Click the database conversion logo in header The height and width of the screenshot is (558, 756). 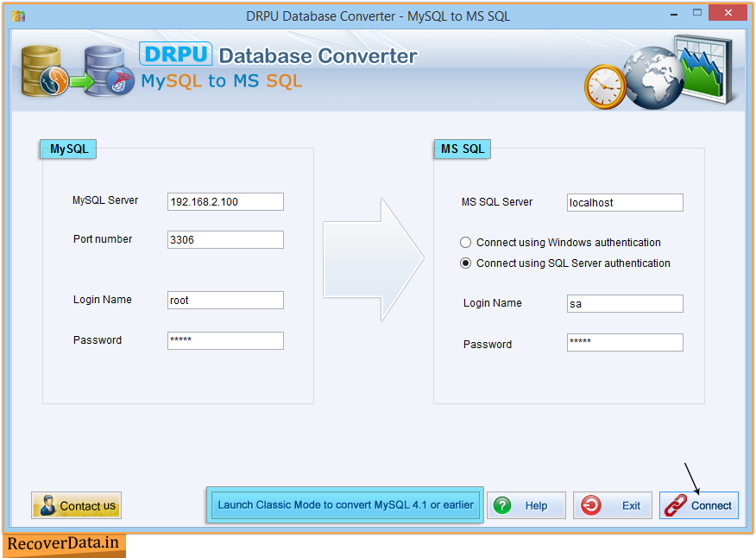tap(77, 71)
